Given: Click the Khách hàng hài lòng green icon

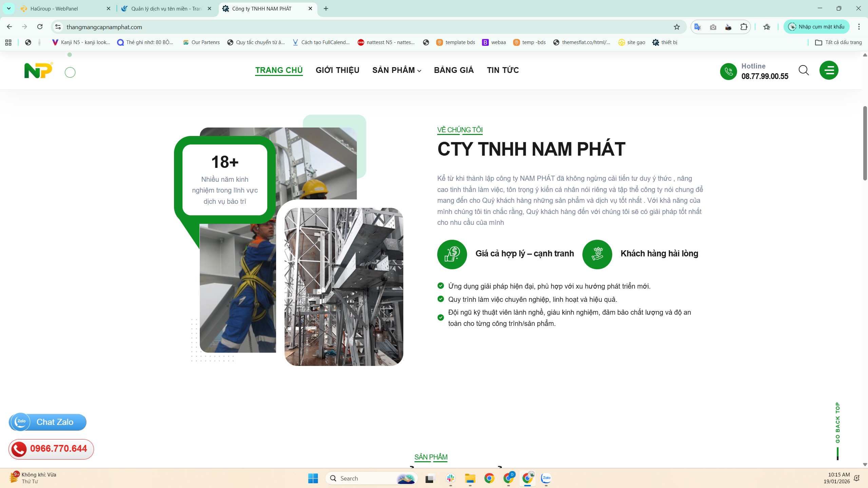Looking at the screenshot, I should coord(597,254).
